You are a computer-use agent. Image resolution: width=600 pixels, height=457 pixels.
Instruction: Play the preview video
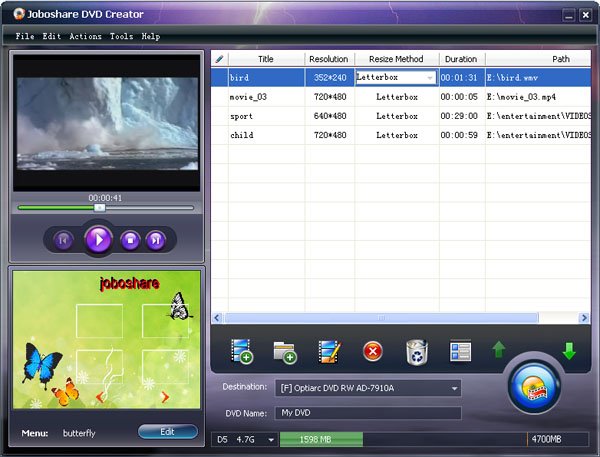point(99,240)
